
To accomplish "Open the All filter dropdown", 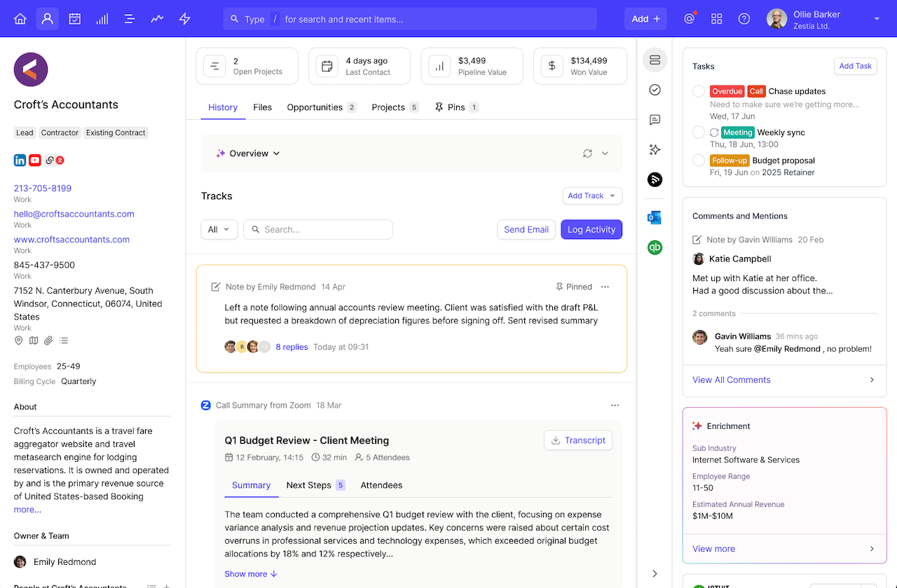I will tap(219, 229).
